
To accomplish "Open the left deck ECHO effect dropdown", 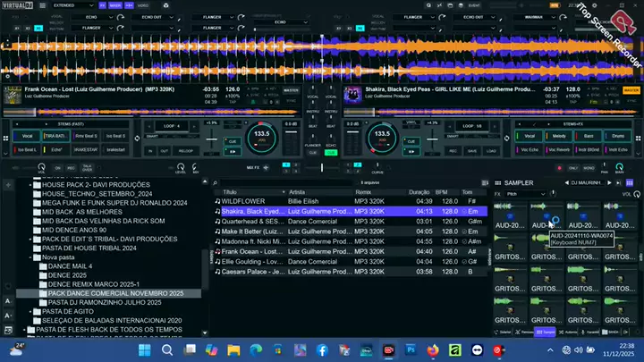I will pos(93,17).
